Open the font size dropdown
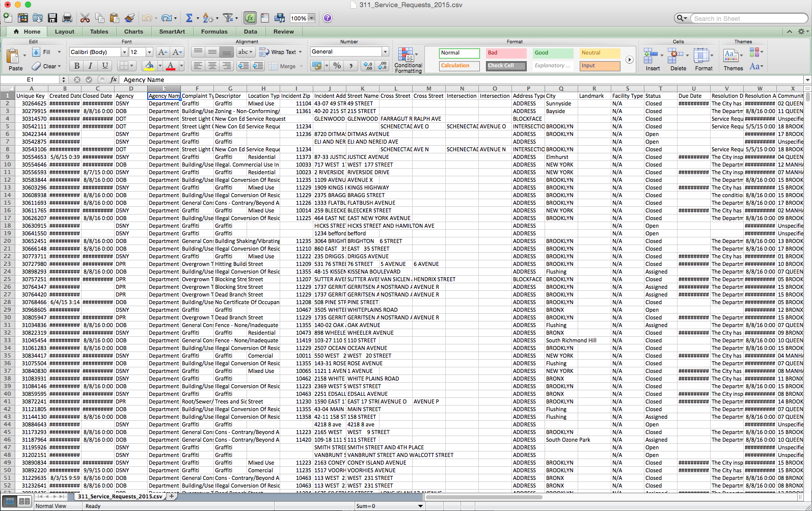 tap(149, 52)
